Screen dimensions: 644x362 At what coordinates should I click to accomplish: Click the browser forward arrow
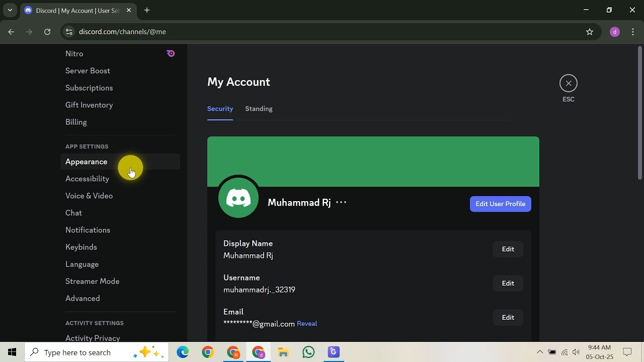click(x=29, y=32)
